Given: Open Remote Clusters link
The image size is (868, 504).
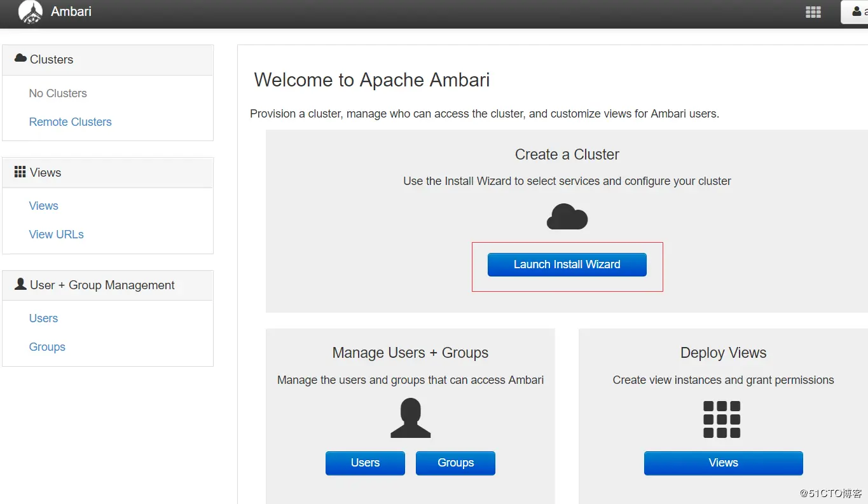Looking at the screenshot, I should tap(70, 122).
